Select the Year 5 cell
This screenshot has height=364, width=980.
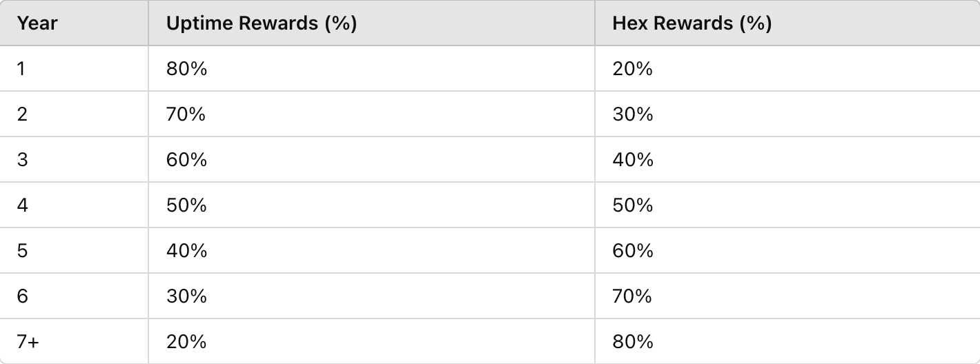click(x=22, y=251)
